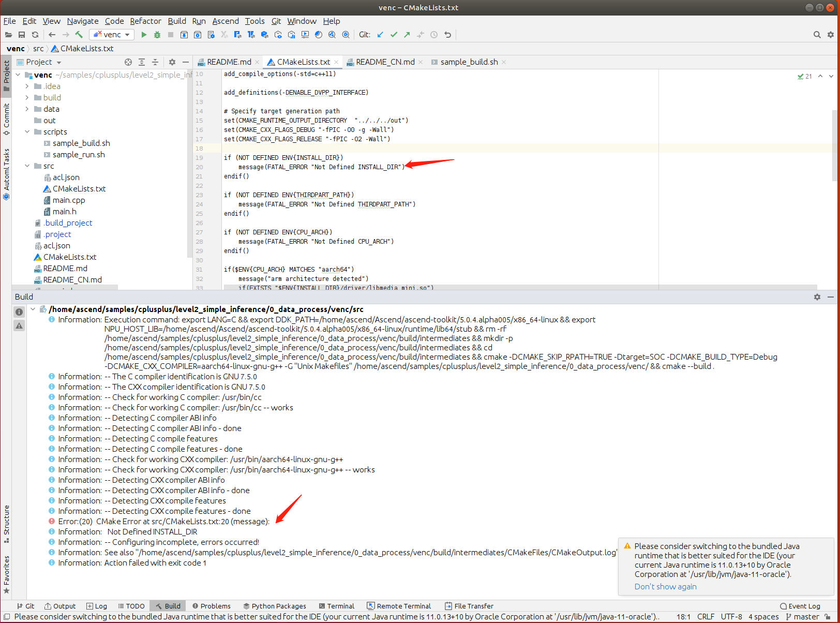Roll back changes with the undo icon
The height and width of the screenshot is (623, 840).
tap(448, 35)
